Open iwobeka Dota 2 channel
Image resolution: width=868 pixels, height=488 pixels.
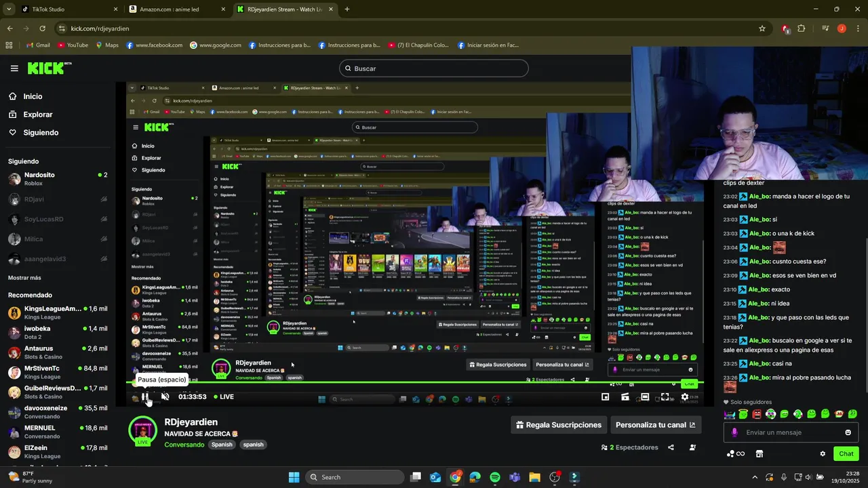tap(58, 333)
